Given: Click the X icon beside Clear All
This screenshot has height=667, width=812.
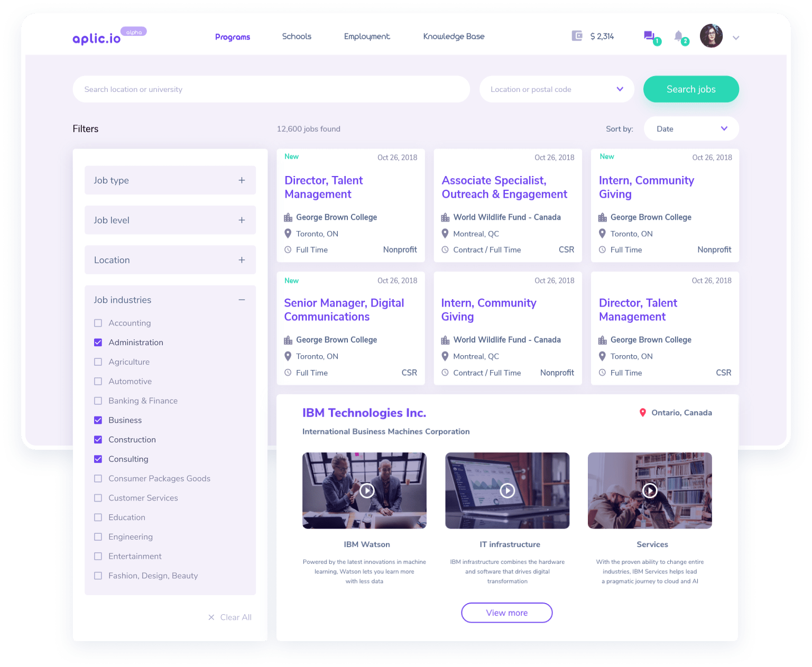Looking at the screenshot, I should click(211, 617).
